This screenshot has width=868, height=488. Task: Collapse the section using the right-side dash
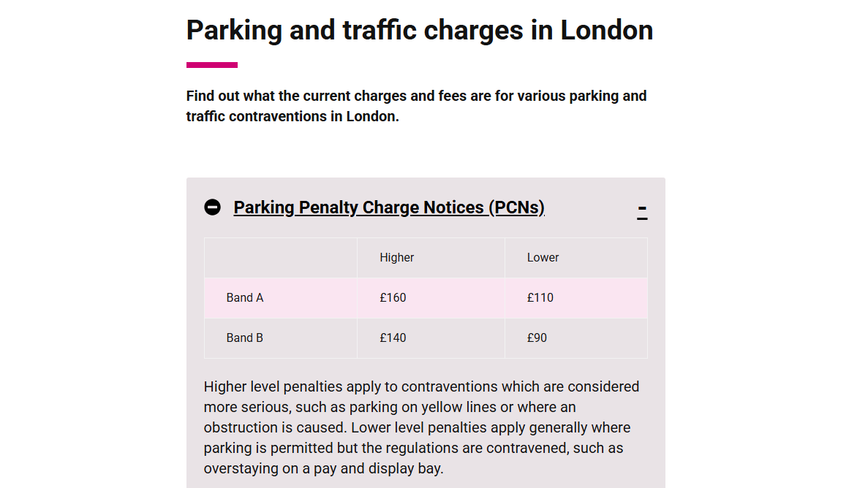(x=642, y=211)
